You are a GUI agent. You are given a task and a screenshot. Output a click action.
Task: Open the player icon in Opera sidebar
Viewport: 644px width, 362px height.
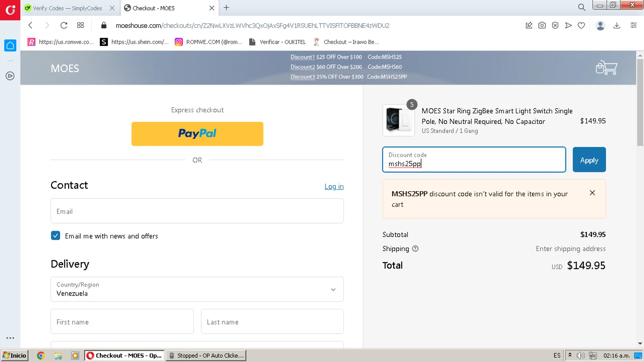click(x=10, y=76)
